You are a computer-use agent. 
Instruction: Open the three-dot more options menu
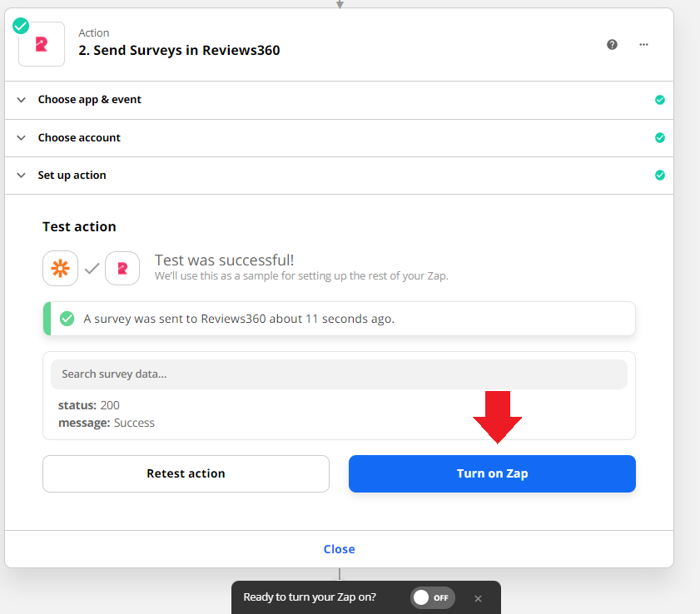point(643,45)
